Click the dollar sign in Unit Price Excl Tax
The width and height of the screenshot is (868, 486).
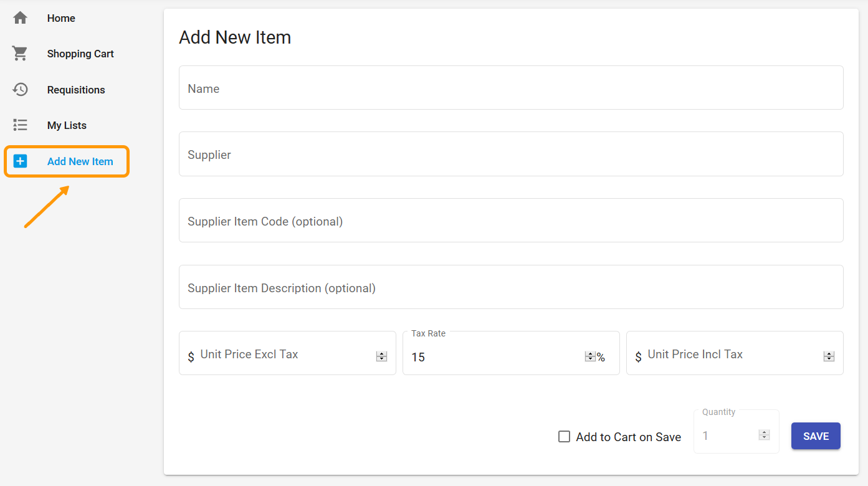pos(191,355)
